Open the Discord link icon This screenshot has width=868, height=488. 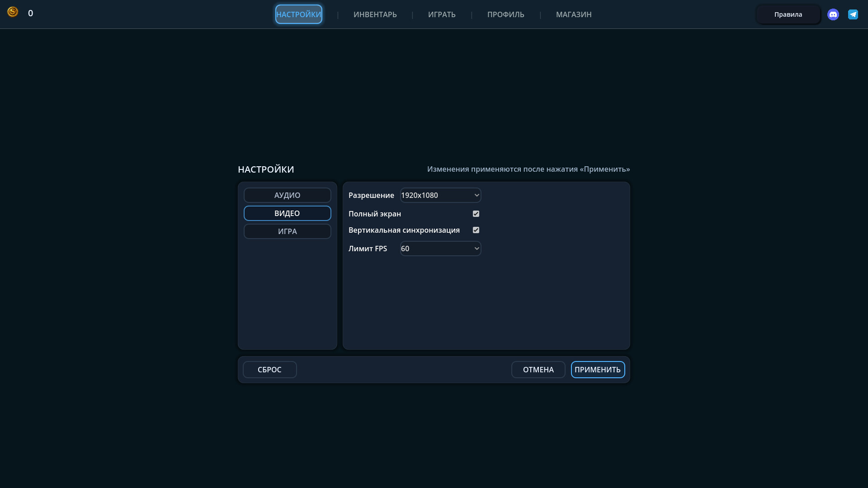(x=833, y=14)
